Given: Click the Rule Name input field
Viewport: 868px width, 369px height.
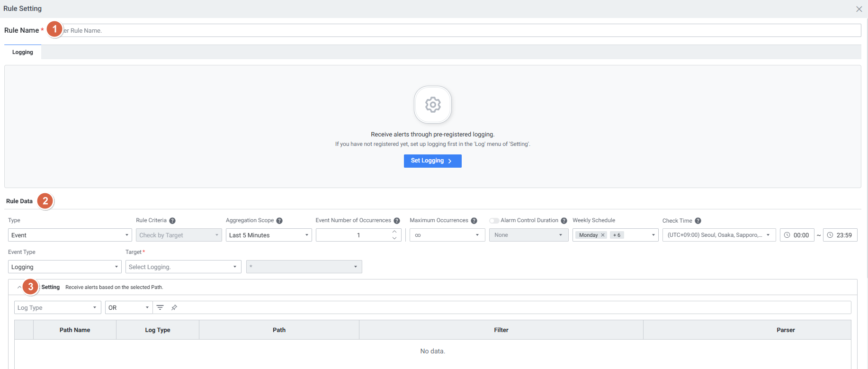Looking at the screenshot, I should pyautogui.click(x=459, y=30).
